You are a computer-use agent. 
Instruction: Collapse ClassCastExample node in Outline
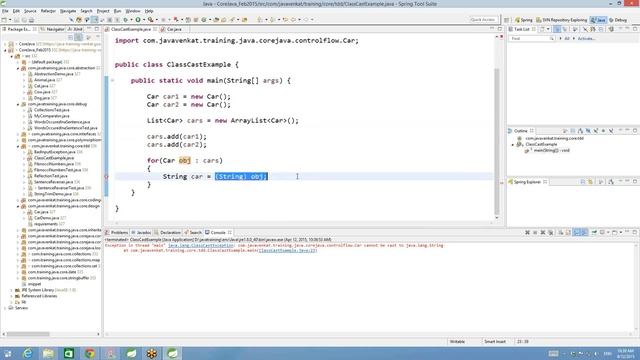coord(513,144)
